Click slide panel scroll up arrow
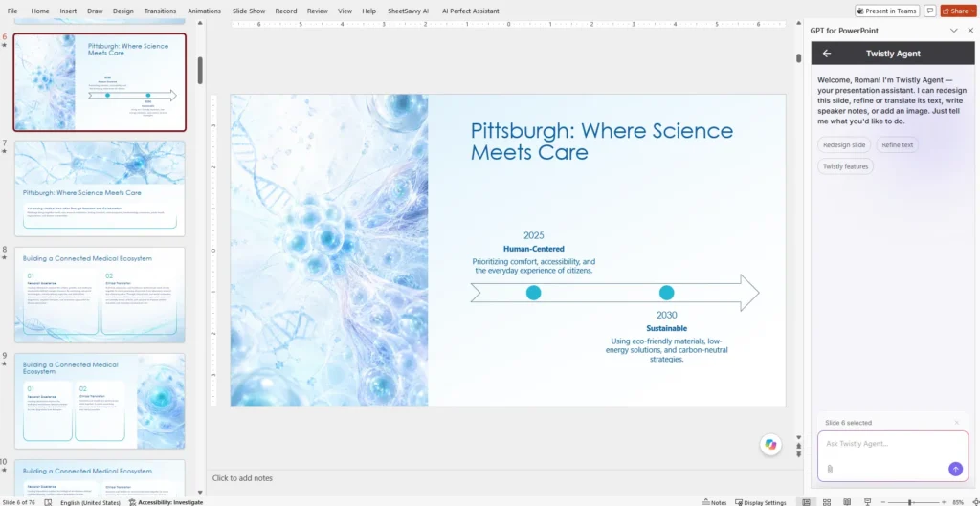 pos(200,24)
